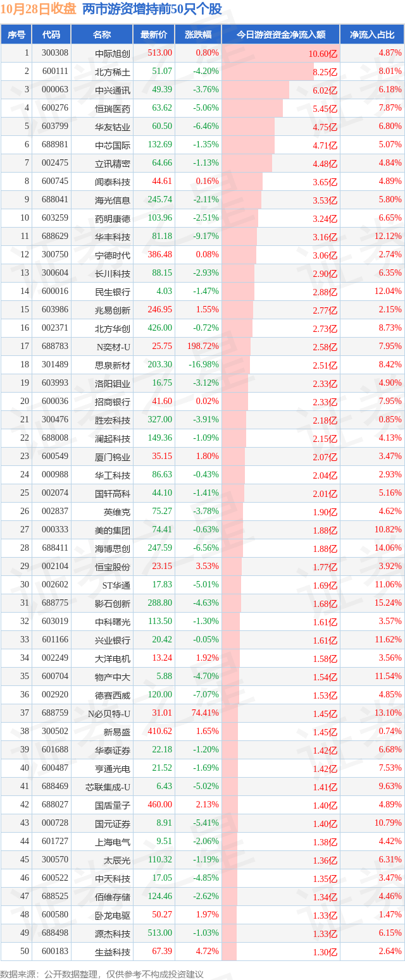Click stock name 大洋电机

(113, 659)
